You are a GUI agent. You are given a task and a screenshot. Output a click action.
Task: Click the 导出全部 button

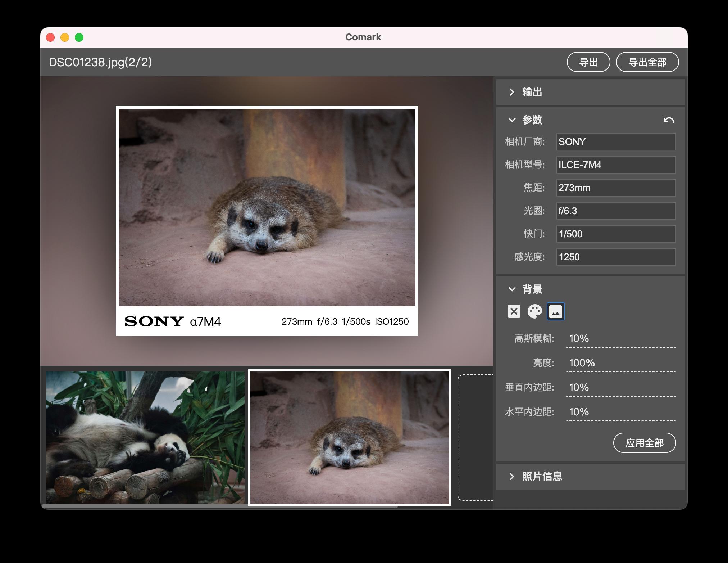click(x=647, y=62)
